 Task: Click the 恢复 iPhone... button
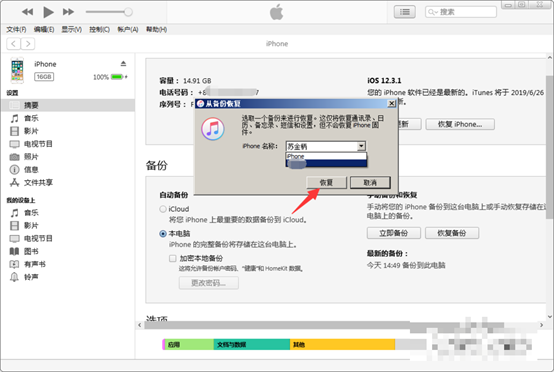[460, 124]
